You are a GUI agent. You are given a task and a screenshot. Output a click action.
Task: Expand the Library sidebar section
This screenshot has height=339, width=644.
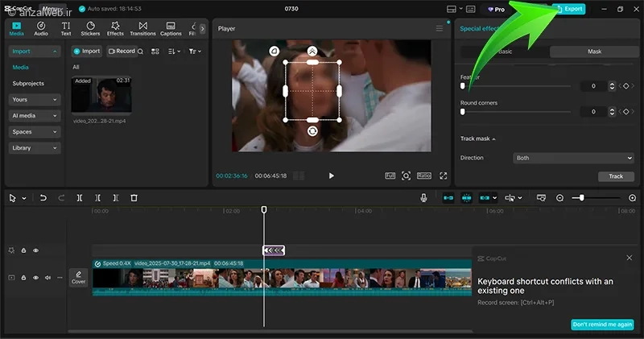click(x=34, y=148)
